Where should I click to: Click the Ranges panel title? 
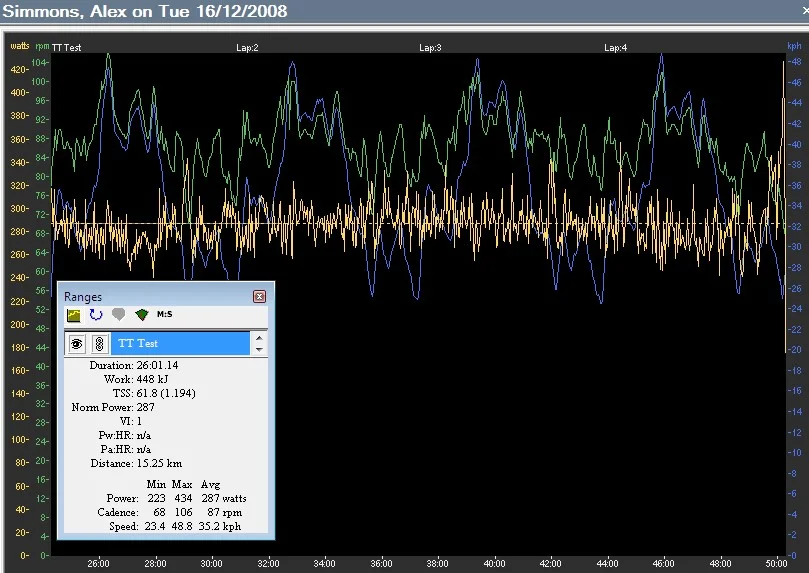[x=83, y=297]
